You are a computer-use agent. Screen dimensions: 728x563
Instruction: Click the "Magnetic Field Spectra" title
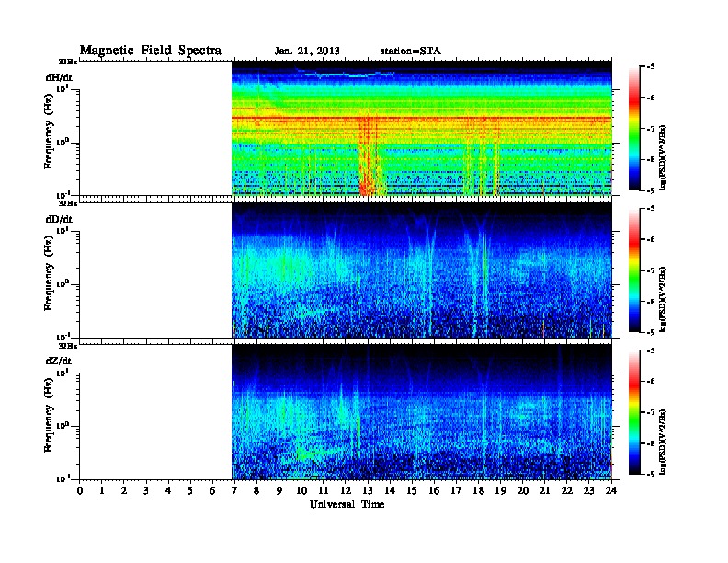click(x=151, y=51)
